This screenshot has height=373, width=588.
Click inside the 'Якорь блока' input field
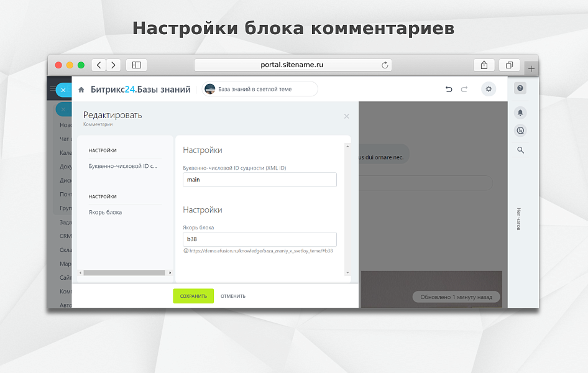tap(259, 239)
